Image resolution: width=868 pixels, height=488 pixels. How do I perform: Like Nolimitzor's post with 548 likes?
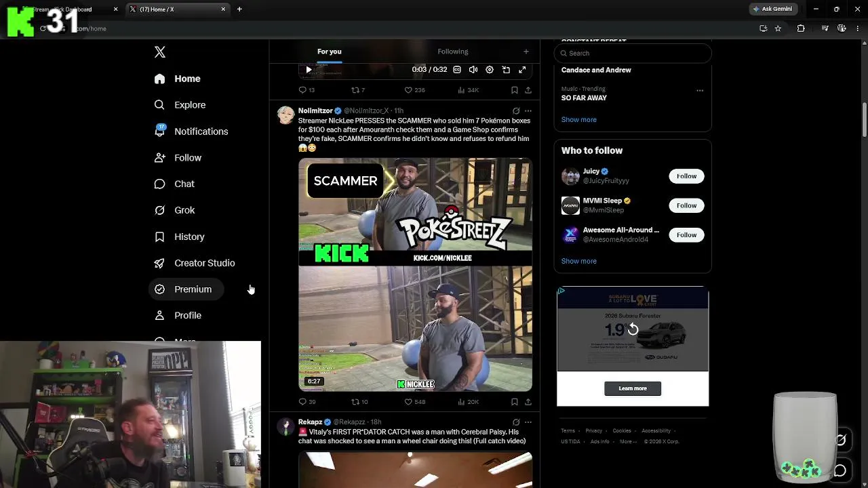pyautogui.click(x=414, y=402)
